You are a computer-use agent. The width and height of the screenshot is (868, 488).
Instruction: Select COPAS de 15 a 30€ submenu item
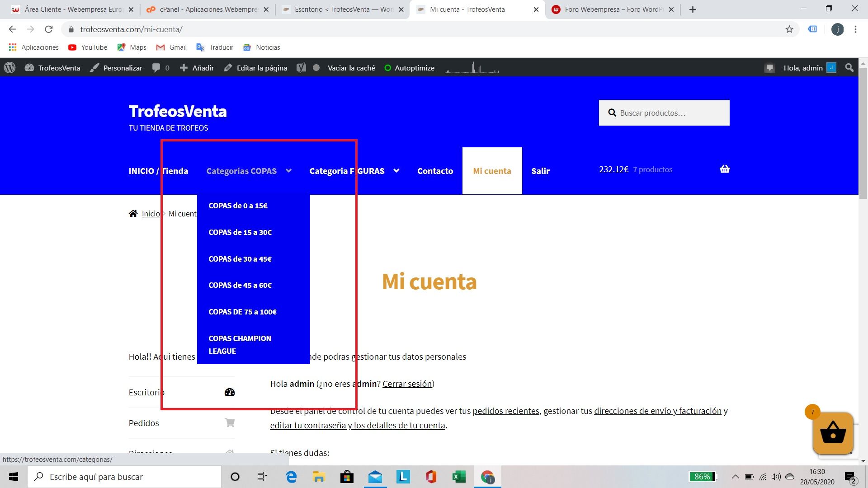(x=240, y=232)
